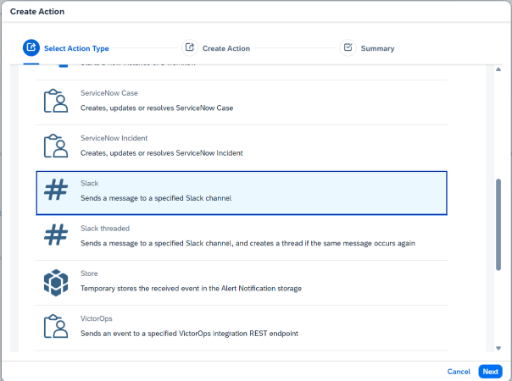Click the VictorOps clipboard icon

(56, 326)
